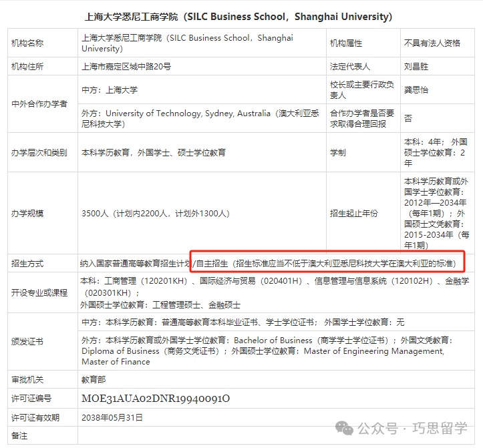Select the name 龚思怡

(416, 90)
